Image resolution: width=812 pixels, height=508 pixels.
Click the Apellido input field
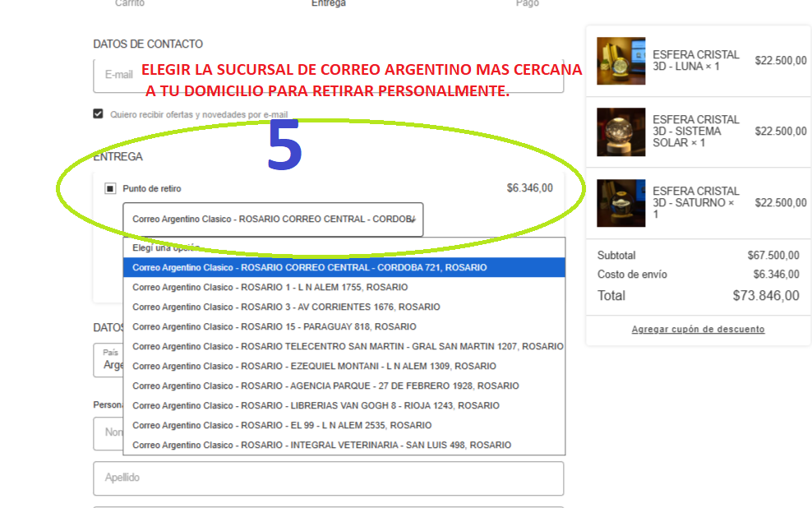[x=329, y=478]
